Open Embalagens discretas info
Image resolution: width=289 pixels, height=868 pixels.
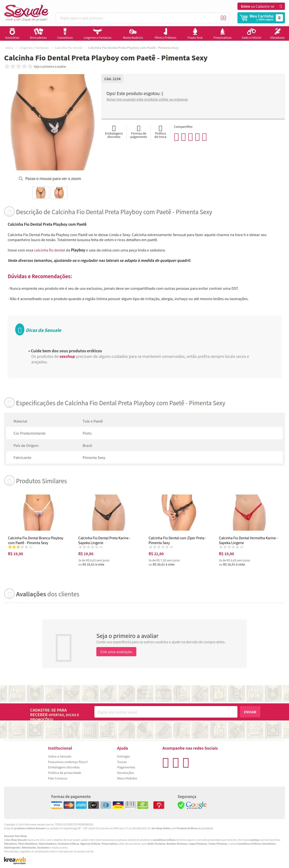click(x=114, y=132)
